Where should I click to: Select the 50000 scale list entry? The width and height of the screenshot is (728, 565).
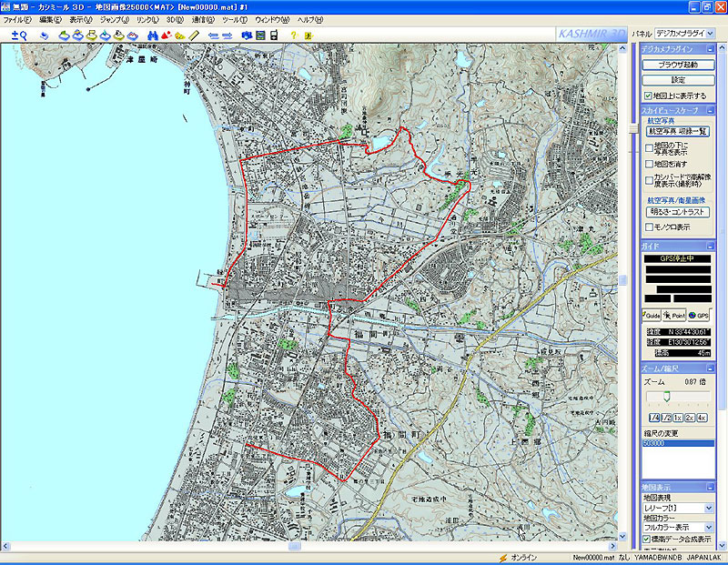point(678,443)
